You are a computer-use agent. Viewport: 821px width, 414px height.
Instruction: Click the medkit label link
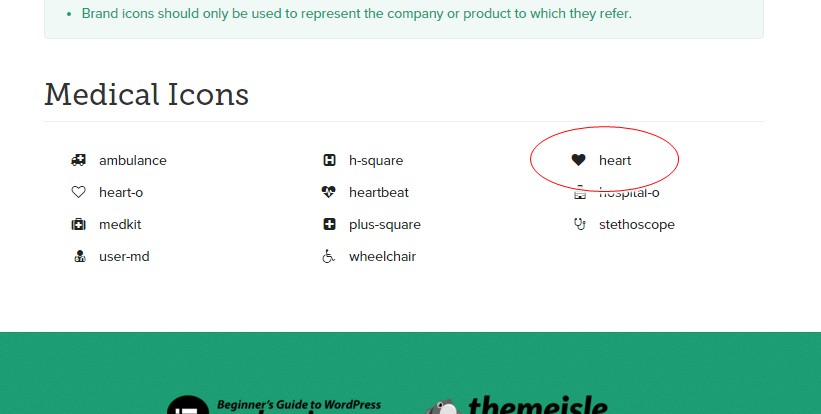[120, 225]
